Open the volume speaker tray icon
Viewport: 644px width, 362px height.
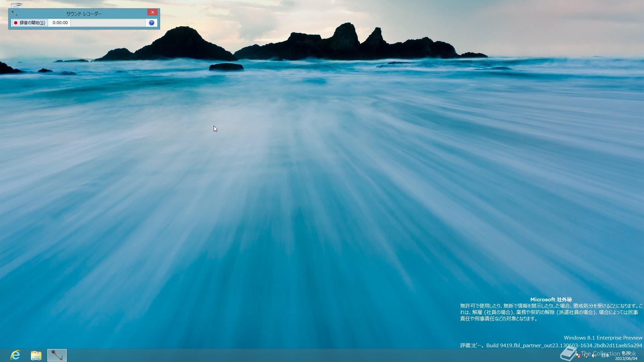tap(594, 356)
